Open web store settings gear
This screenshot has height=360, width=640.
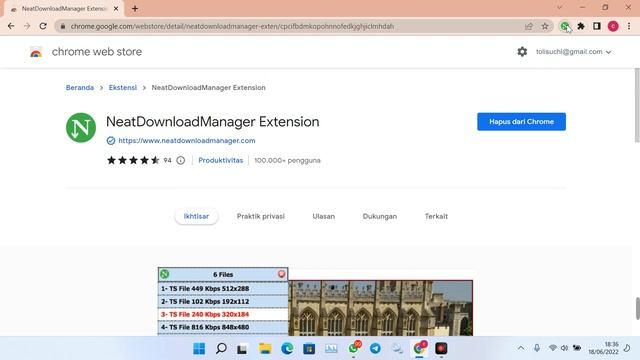pos(522,52)
